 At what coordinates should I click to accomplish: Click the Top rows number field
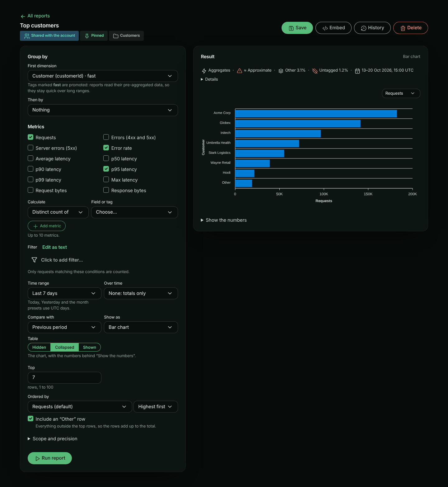point(64,378)
